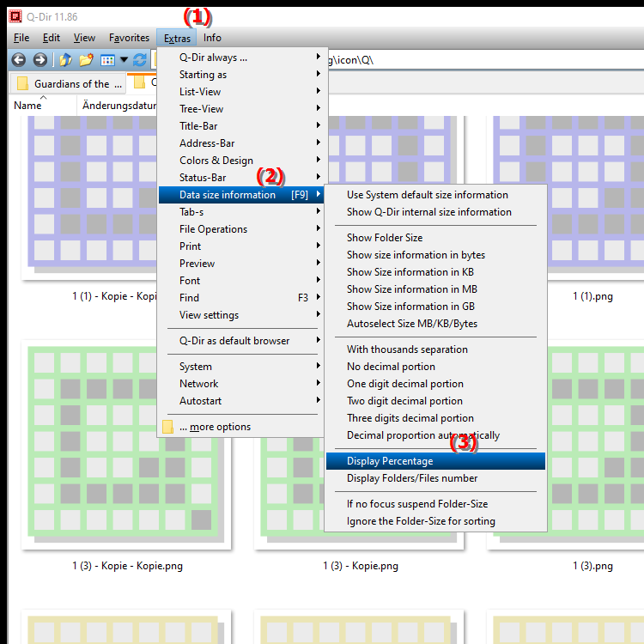Toggle Ignore the Folder-Size for sorting

click(435, 521)
